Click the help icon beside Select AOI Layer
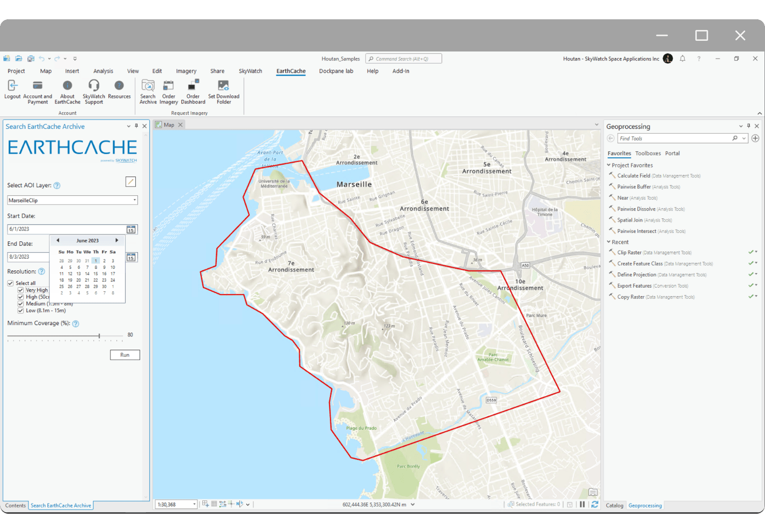This screenshot has width=765, height=532. (57, 186)
